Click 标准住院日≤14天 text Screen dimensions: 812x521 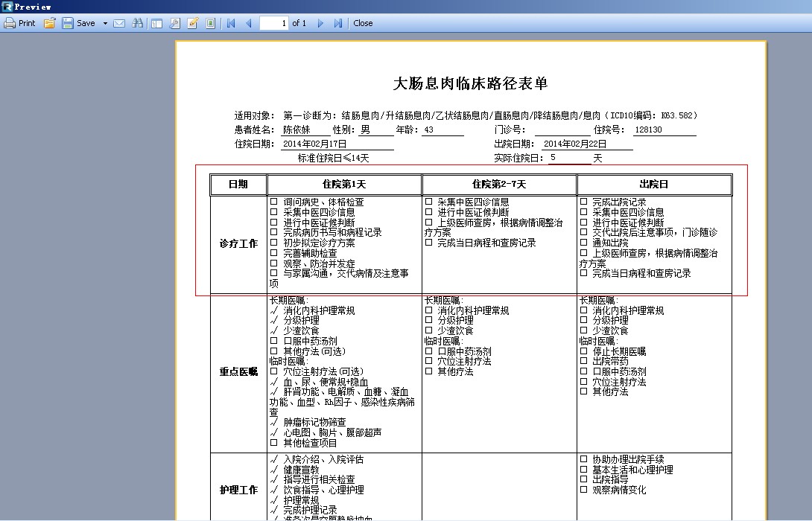(x=334, y=158)
